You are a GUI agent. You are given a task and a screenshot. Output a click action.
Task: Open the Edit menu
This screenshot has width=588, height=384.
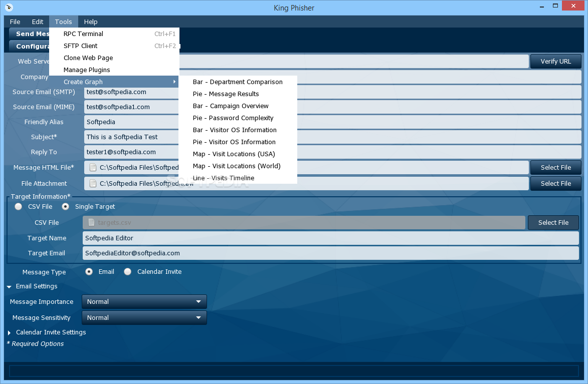[x=38, y=22]
